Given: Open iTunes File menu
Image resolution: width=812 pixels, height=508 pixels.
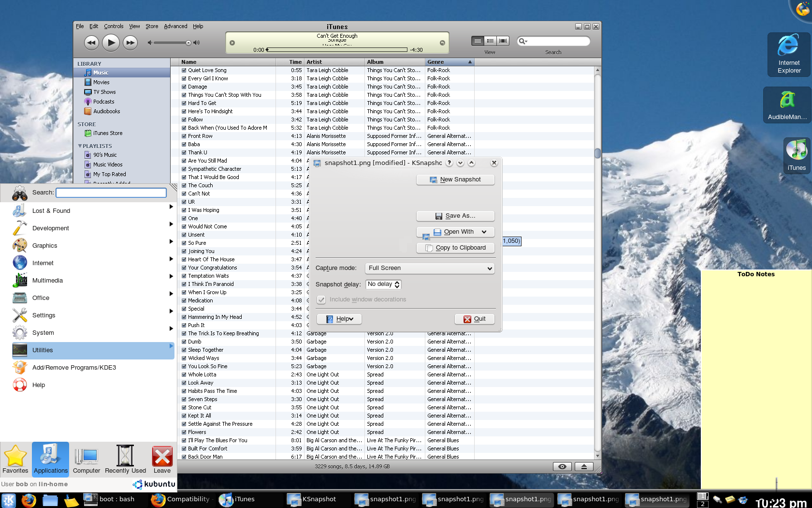Looking at the screenshot, I should pyautogui.click(x=80, y=26).
